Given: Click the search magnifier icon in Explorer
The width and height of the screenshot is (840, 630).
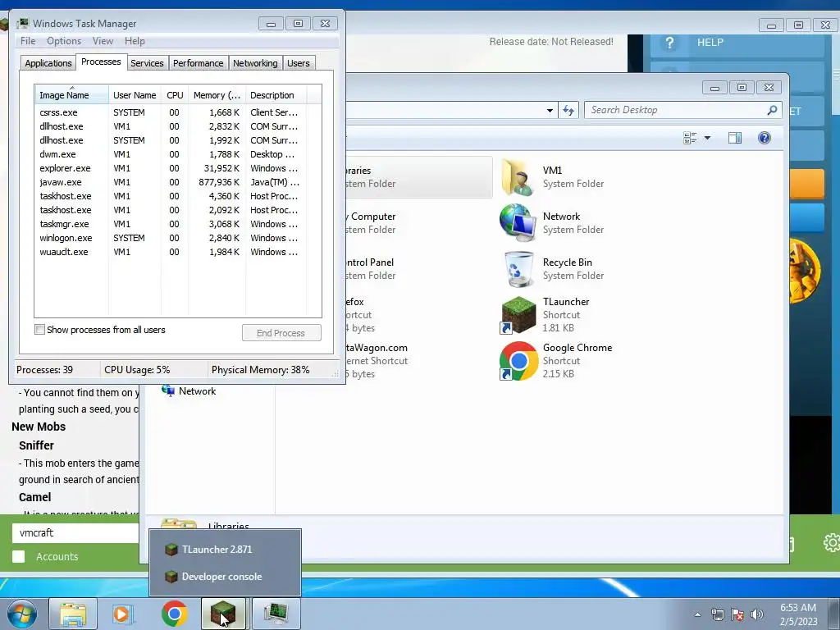Looking at the screenshot, I should pyautogui.click(x=772, y=110).
